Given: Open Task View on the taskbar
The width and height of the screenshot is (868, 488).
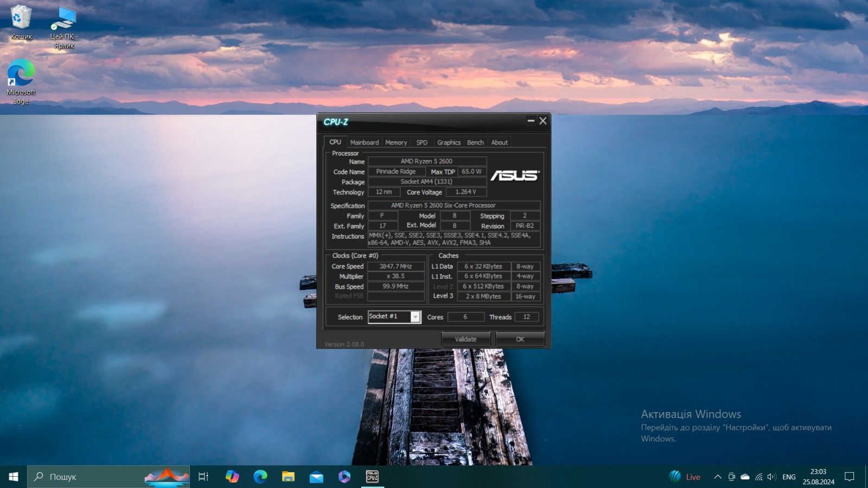Looking at the screenshot, I should (203, 477).
